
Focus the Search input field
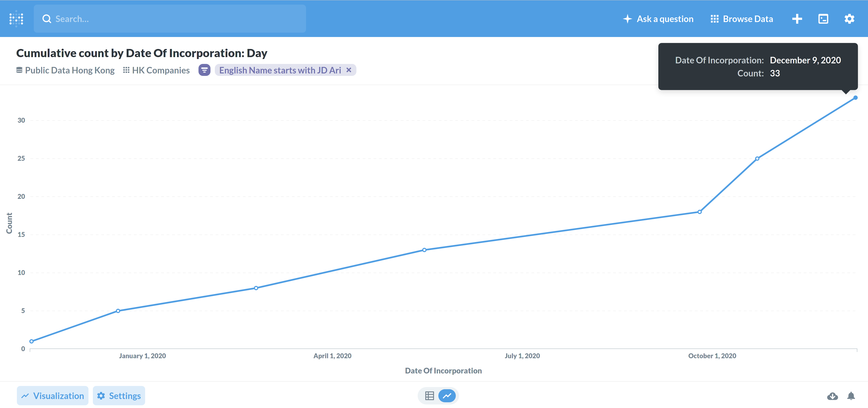170,18
